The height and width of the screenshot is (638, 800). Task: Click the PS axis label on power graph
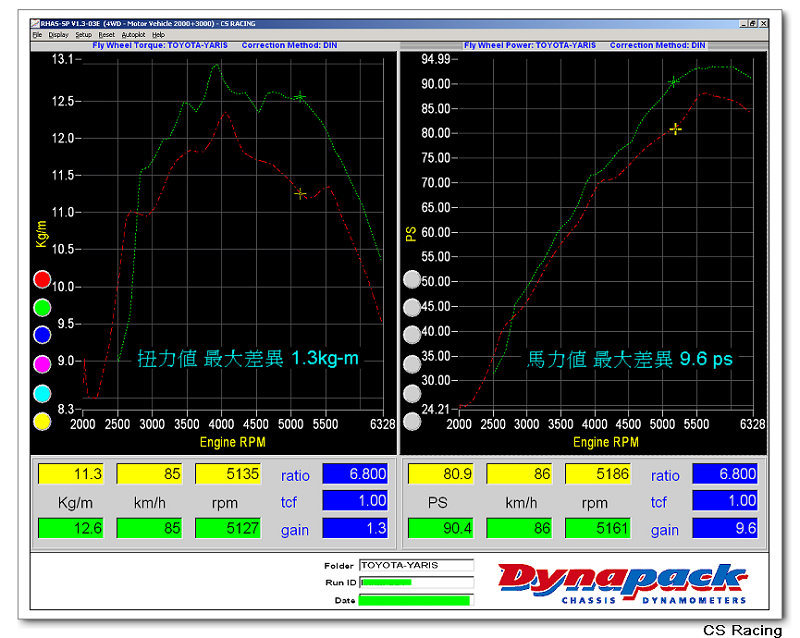411,234
